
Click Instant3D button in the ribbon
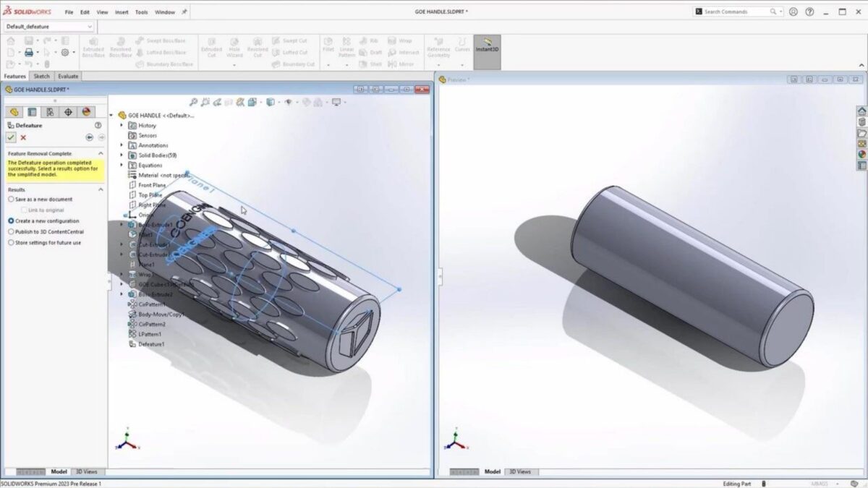click(487, 51)
